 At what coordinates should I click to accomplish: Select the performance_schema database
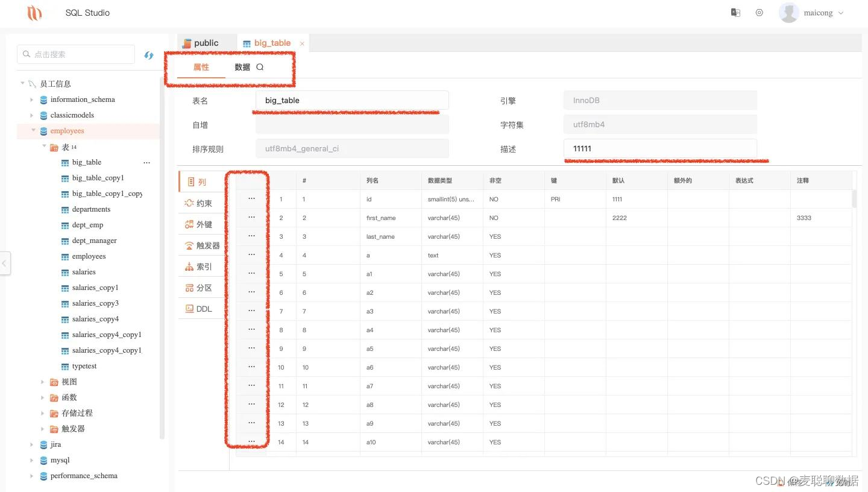(x=84, y=476)
